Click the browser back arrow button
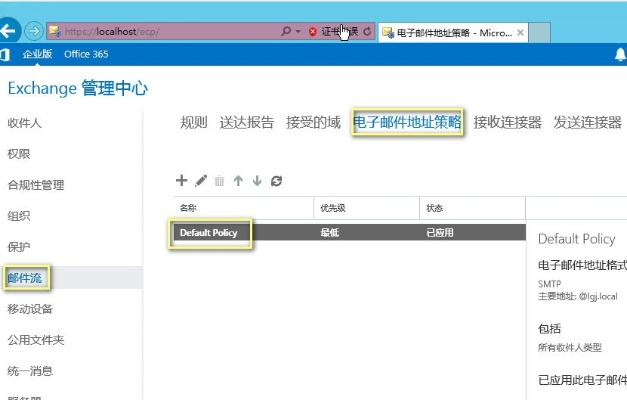Image resolution: width=627 pixels, height=400 pixels. tap(12, 30)
